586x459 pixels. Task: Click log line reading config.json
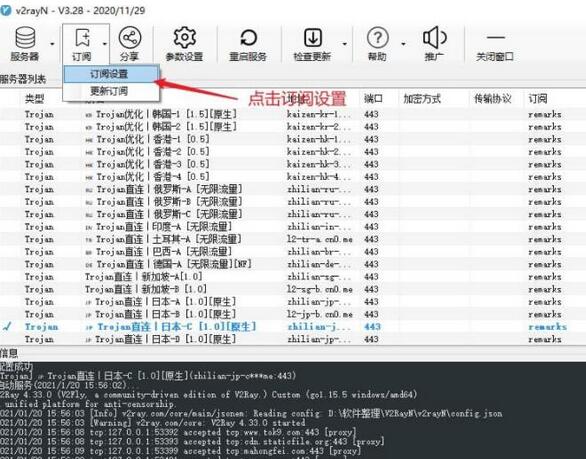(251, 414)
